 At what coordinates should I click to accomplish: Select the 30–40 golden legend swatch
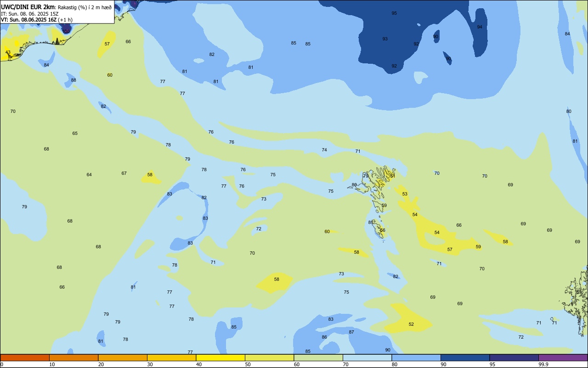(171, 357)
